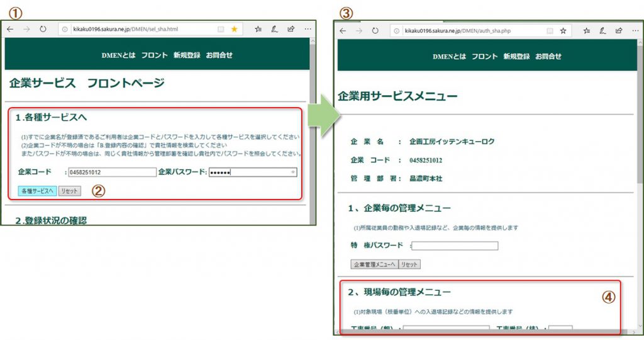Click the share icon in the right browser

(619, 31)
